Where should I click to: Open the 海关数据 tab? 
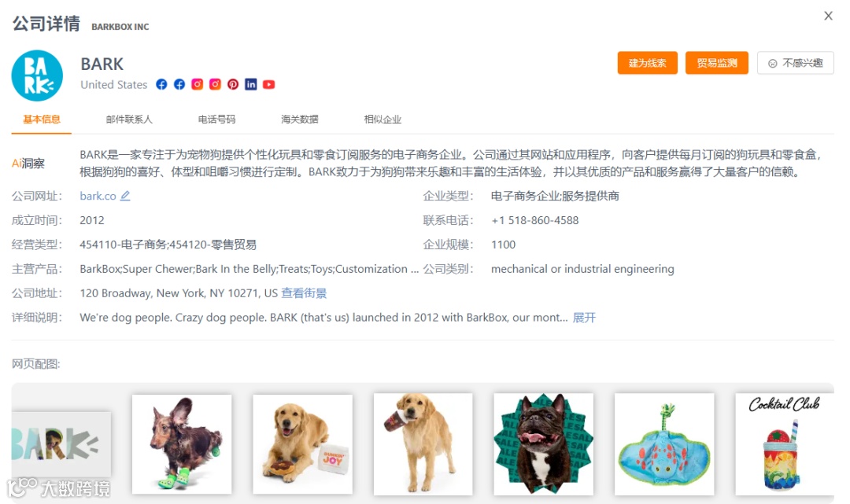pos(300,119)
